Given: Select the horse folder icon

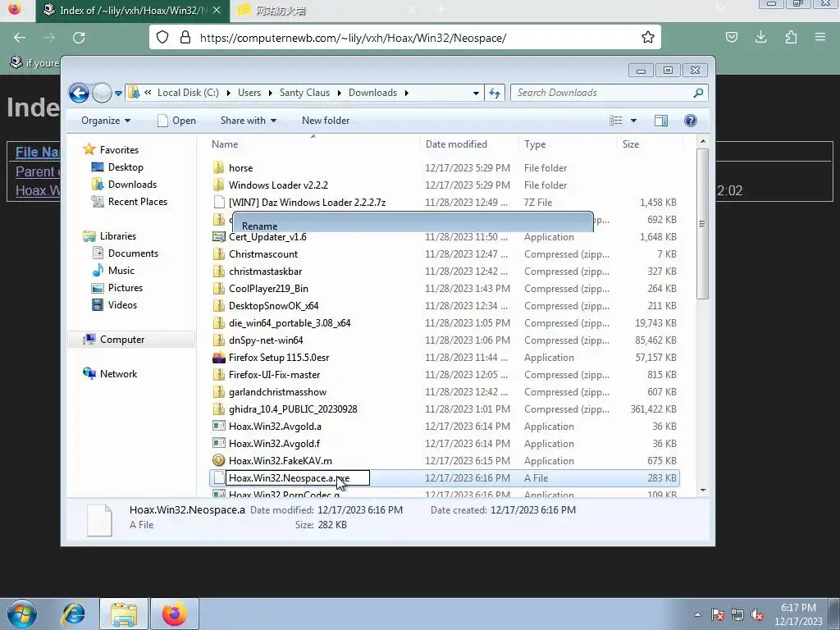Looking at the screenshot, I should pyautogui.click(x=218, y=167).
